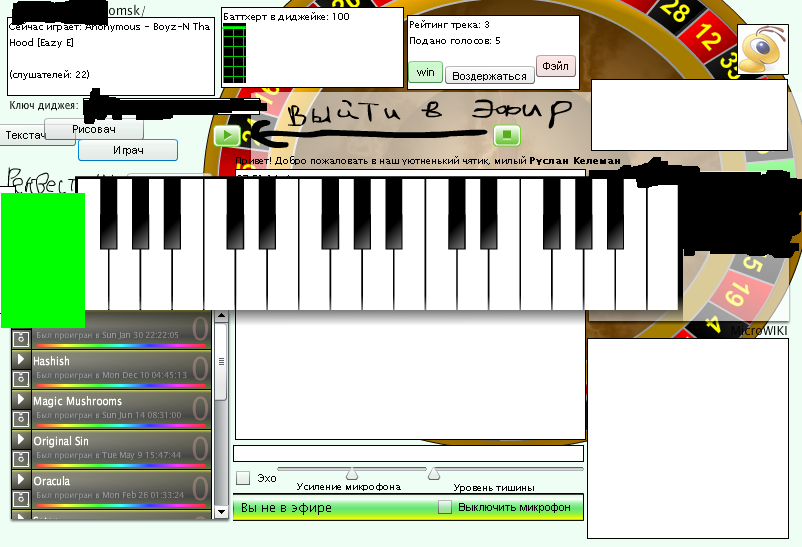Play the Original Sin track
This screenshot has width=802, height=547.
pos(21,439)
